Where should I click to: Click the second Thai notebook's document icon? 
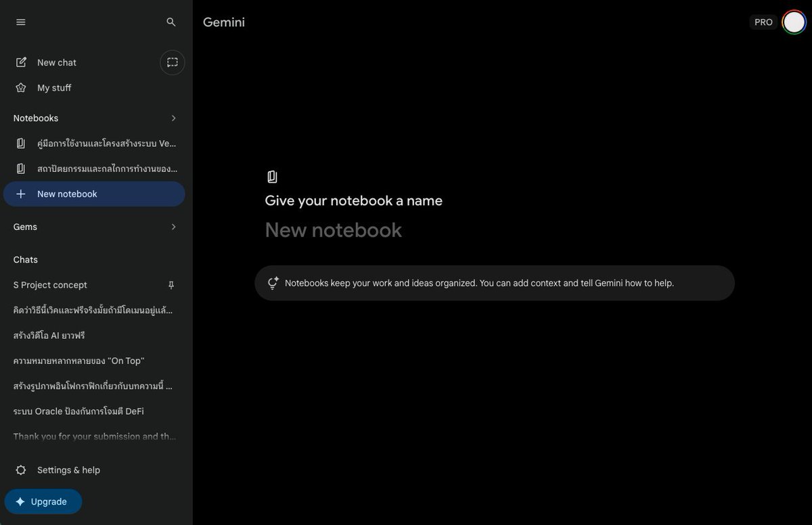click(x=21, y=168)
